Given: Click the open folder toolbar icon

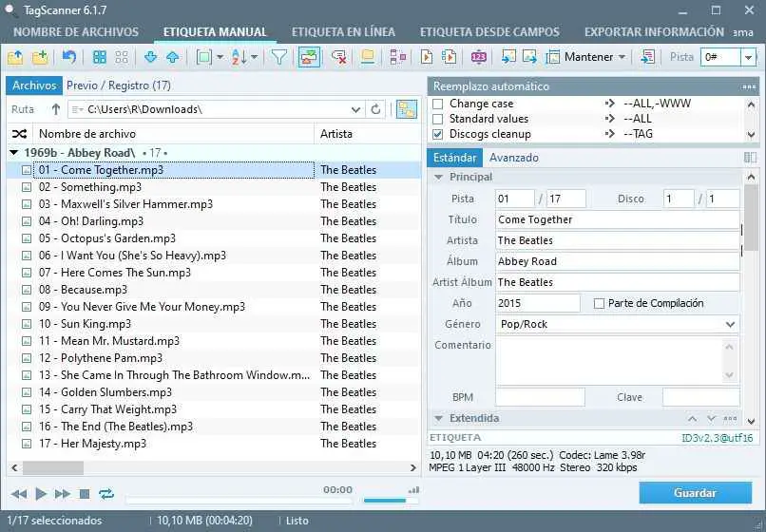Looking at the screenshot, I should point(15,57).
